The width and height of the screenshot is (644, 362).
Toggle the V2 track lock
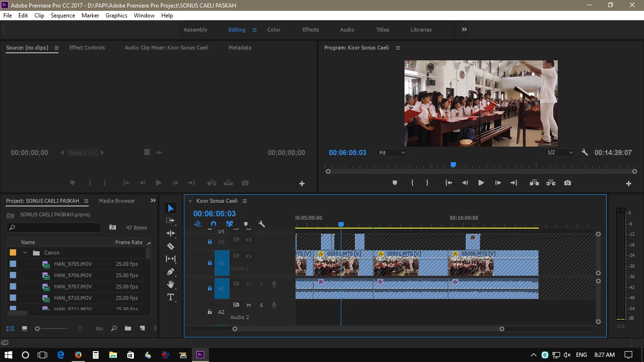pos(210,242)
